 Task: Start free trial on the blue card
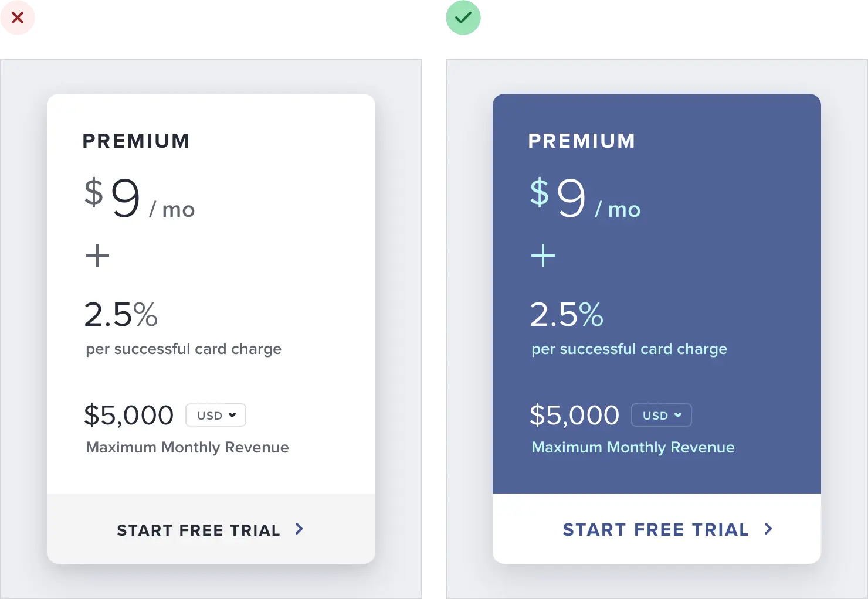[656, 530]
